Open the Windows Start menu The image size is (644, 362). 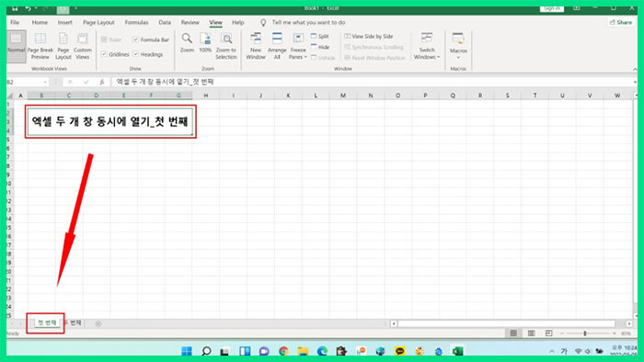click(x=187, y=351)
